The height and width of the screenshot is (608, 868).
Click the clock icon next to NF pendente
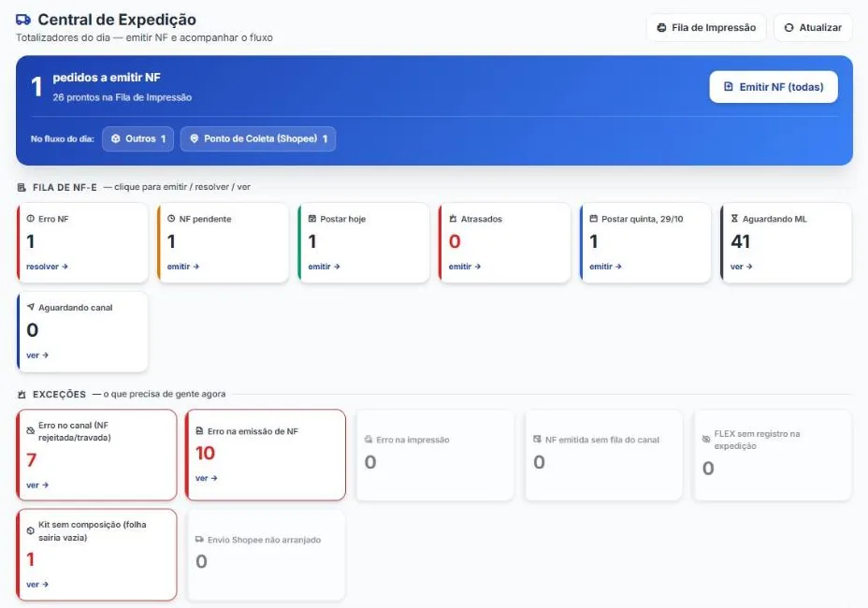[x=171, y=219]
